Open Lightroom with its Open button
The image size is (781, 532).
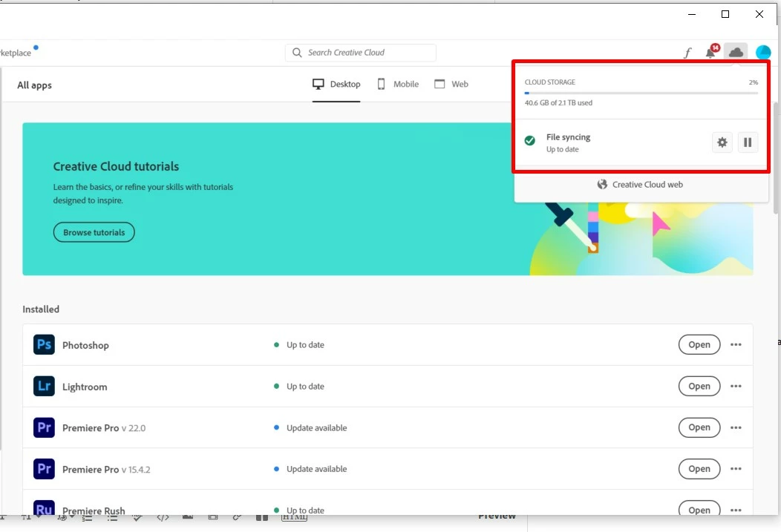click(x=699, y=386)
